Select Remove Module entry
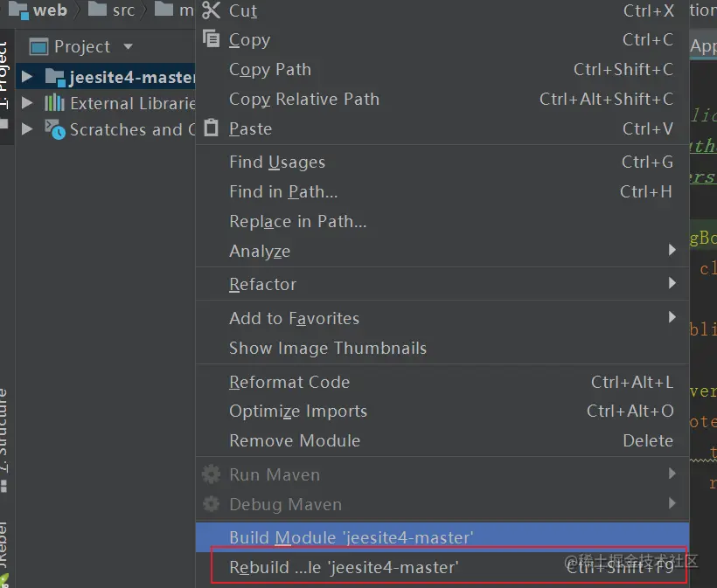Screen dimensions: 717x588 click(x=442, y=441)
